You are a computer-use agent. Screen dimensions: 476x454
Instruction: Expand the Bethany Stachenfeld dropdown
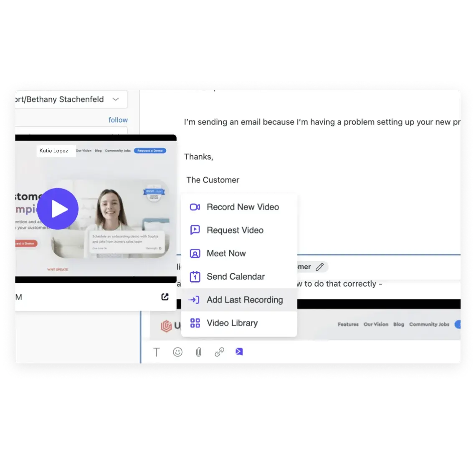[116, 99]
